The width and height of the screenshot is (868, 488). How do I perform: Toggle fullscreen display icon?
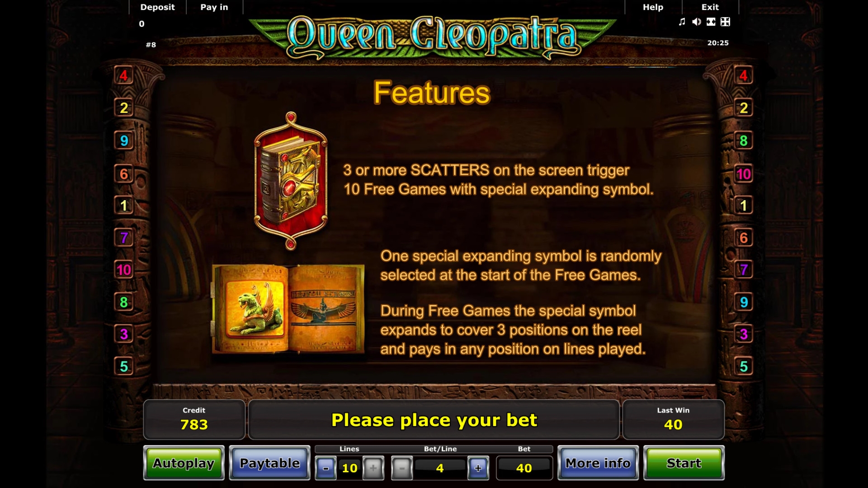coord(711,22)
